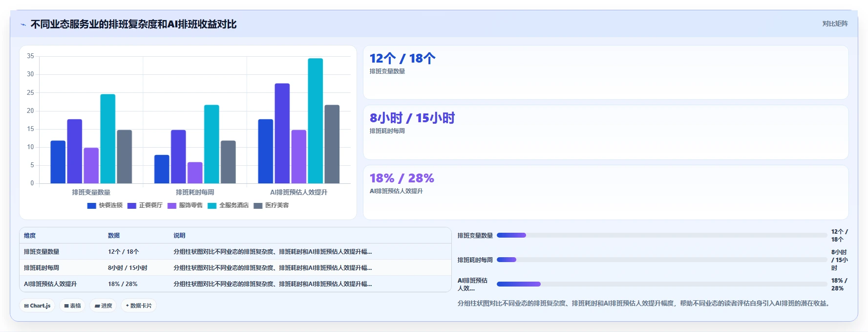The height and width of the screenshot is (332, 868).
Task: Click the 服饰零售 bar in the 排班变量数量 group
Action: [x=91, y=166]
